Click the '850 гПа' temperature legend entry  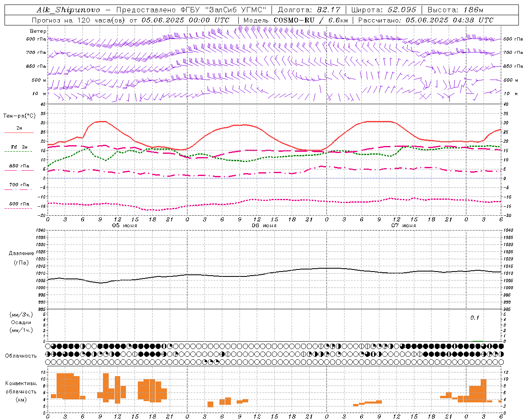coord(19,166)
